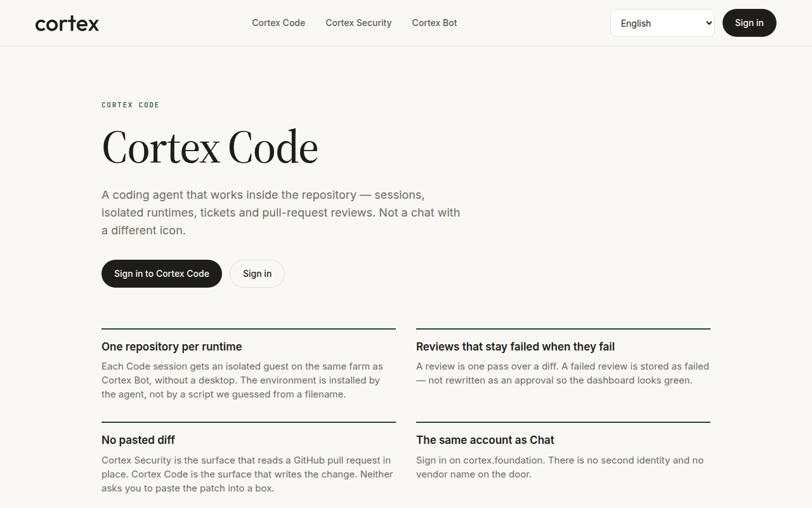Screen dimensions: 812x508
Task: Click the paragraph starting 'Each Code session gets'
Action: pyautogui.click(x=242, y=380)
